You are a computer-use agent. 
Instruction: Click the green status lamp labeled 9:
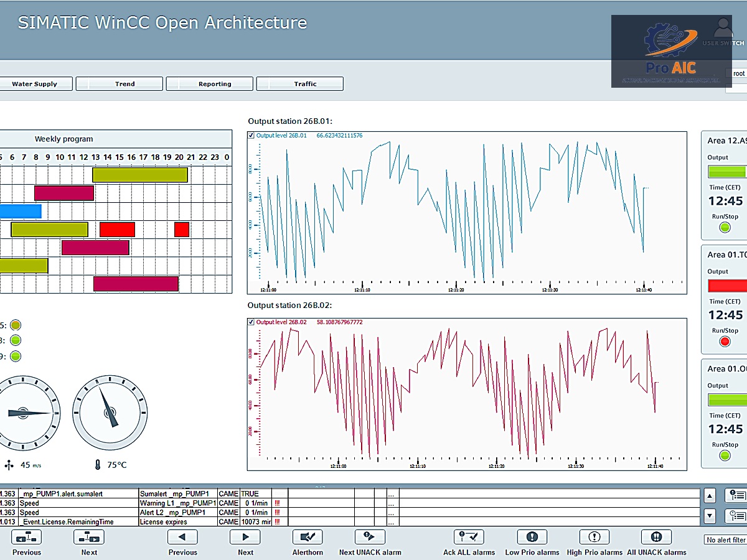pyautogui.click(x=16, y=357)
